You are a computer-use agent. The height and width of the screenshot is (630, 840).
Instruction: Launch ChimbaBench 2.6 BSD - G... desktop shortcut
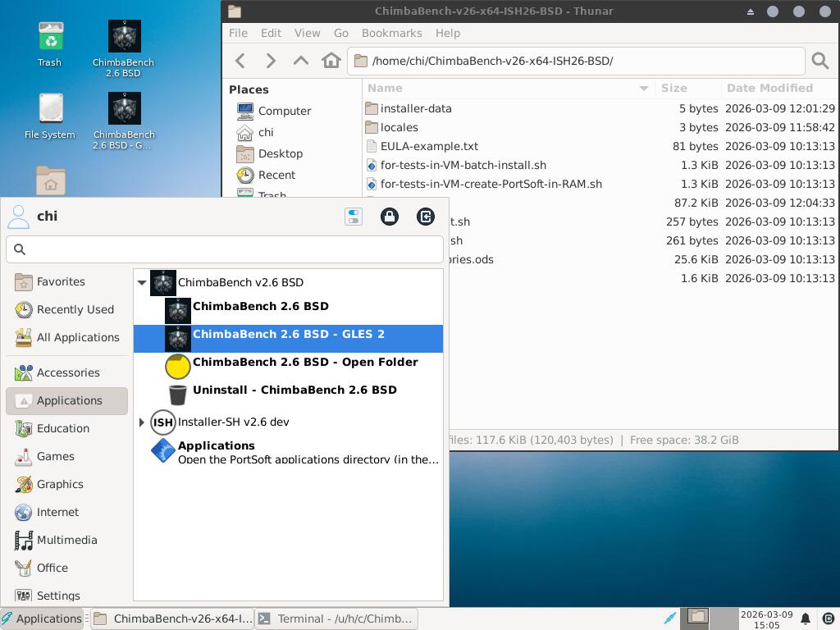point(124,121)
